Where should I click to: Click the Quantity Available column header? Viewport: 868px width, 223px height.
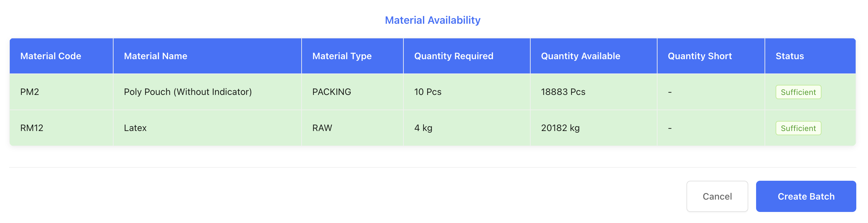(x=580, y=56)
